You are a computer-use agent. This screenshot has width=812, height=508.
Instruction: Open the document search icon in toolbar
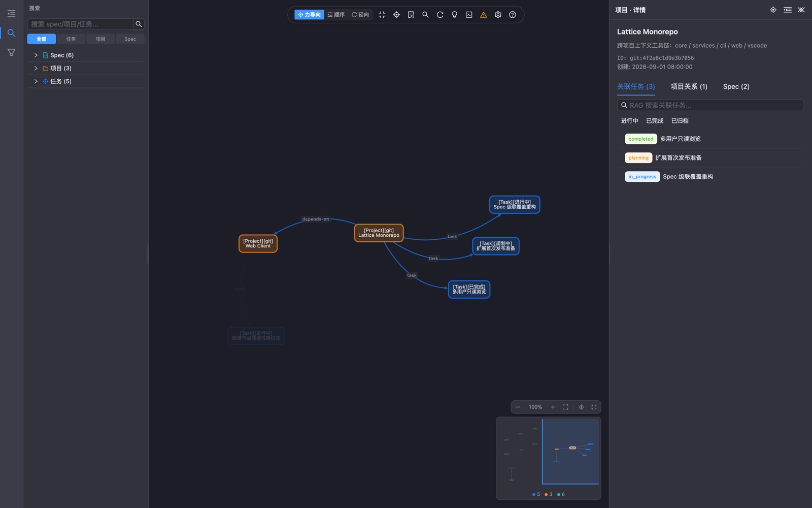(411, 15)
